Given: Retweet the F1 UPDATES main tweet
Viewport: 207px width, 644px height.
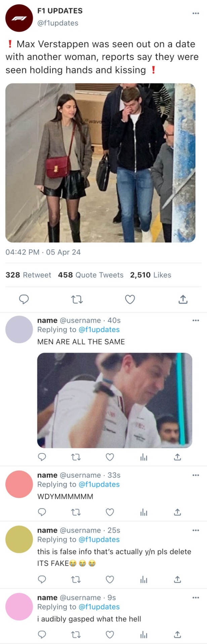Looking at the screenshot, I should coord(77,299).
